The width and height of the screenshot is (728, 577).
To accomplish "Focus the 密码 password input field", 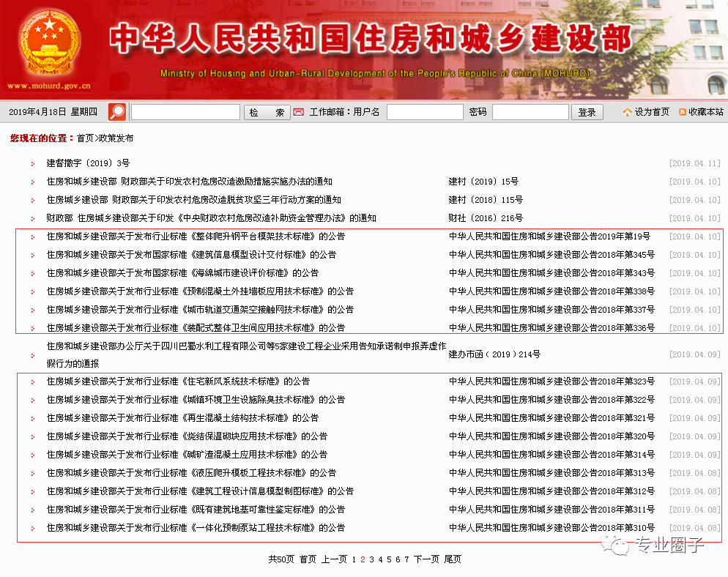I will tap(530, 112).
